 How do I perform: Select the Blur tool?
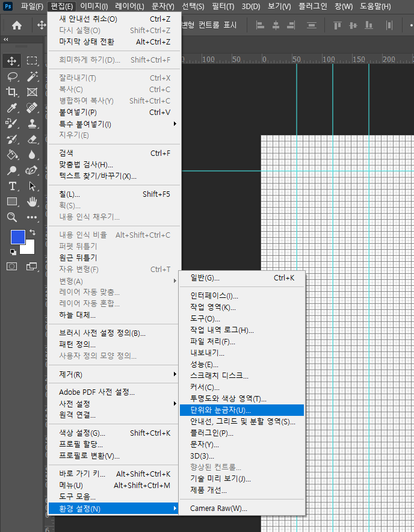click(x=32, y=155)
